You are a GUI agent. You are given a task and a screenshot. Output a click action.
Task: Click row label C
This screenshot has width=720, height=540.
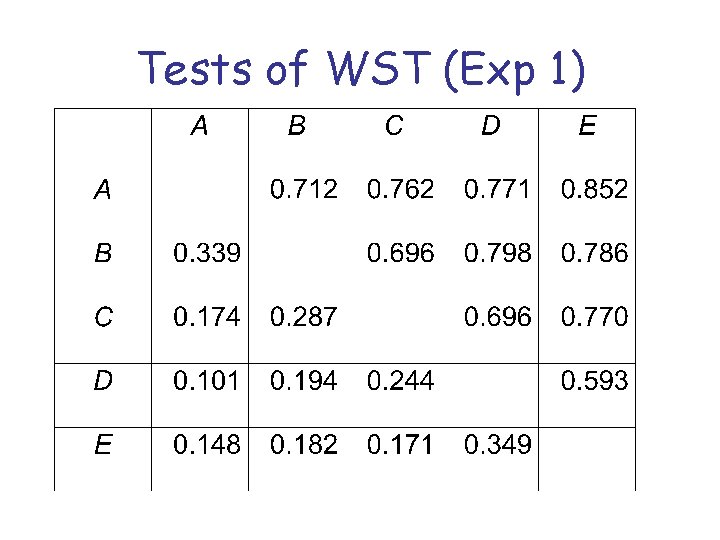(102, 317)
